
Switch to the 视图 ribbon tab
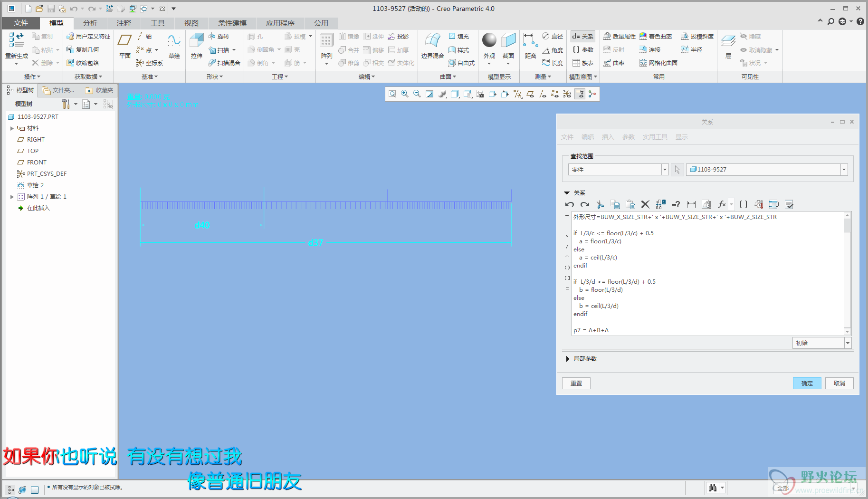[x=191, y=23]
